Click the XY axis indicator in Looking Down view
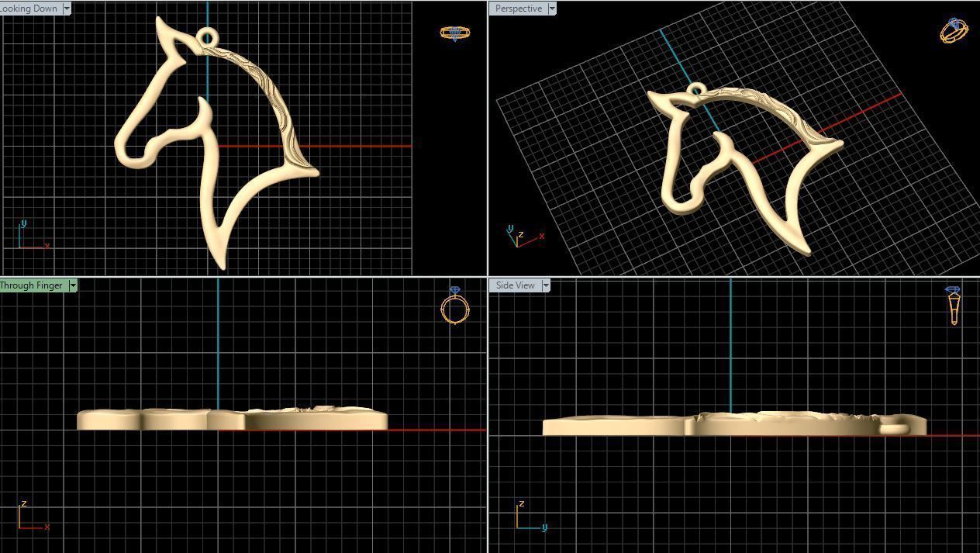 click(33, 234)
